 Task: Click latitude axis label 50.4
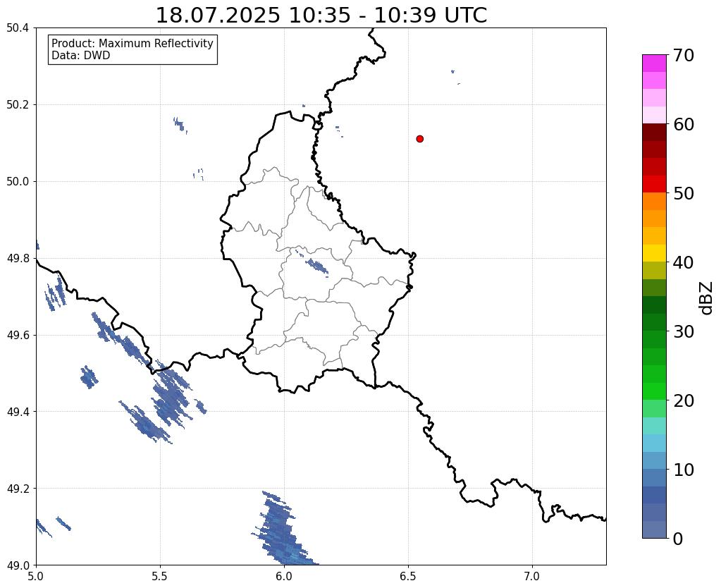point(18,28)
